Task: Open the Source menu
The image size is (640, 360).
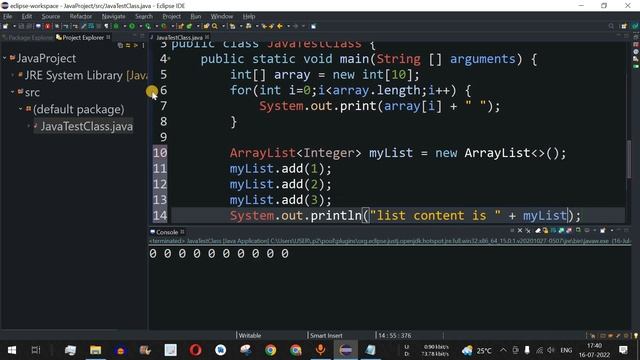Action: point(51,16)
